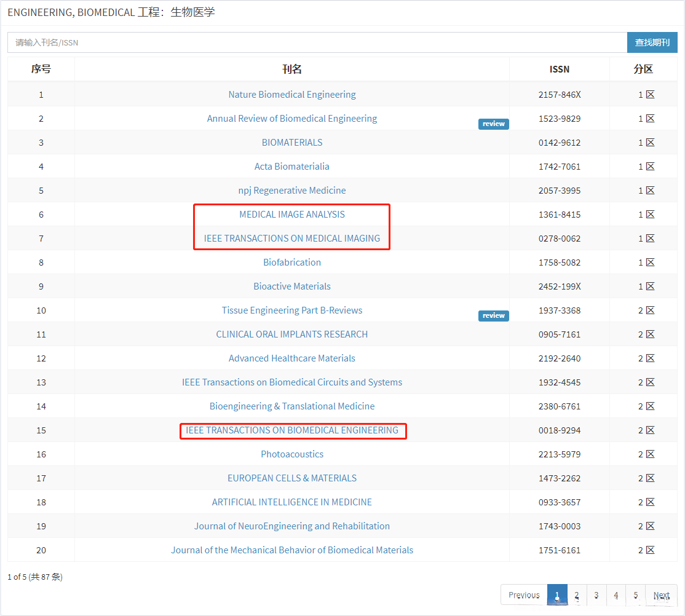Click the Next page button
This screenshot has height=616, width=685.
click(662, 595)
